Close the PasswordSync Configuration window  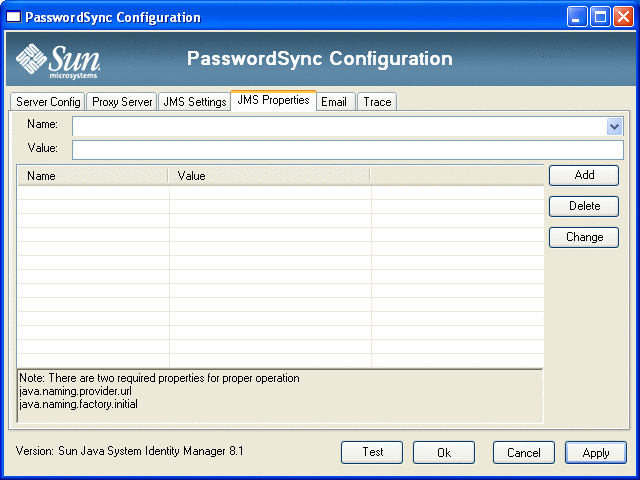pyautogui.click(x=623, y=17)
